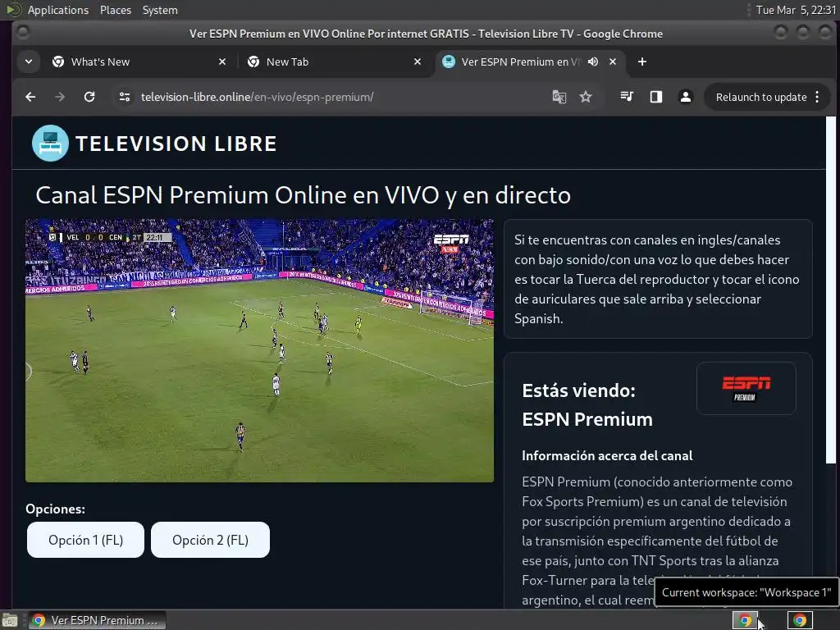
Task: Open the Places menu
Action: tap(115, 10)
